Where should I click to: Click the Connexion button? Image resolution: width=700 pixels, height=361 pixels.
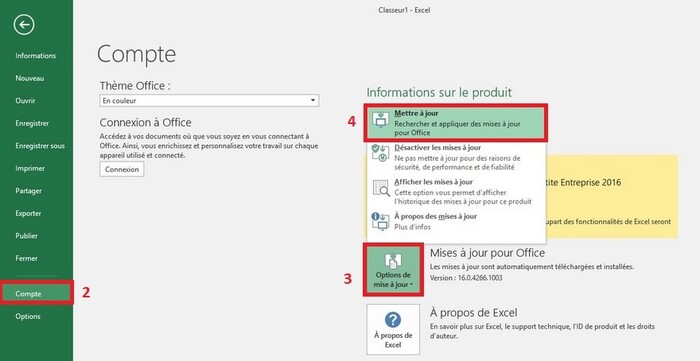click(121, 170)
